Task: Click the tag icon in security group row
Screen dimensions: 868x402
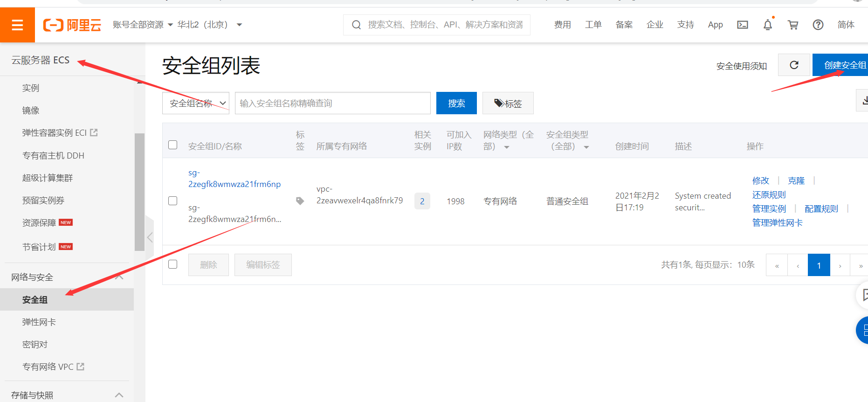Action: pyautogui.click(x=300, y=201)
